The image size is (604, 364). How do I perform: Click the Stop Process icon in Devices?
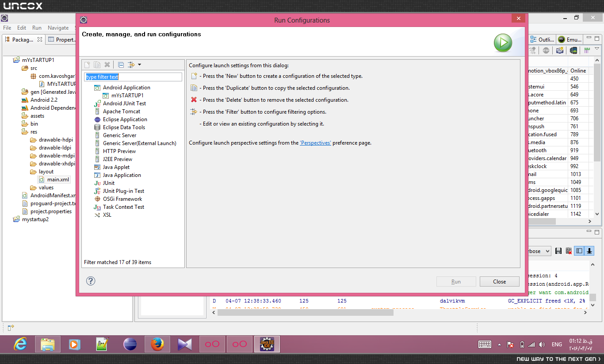pyautogui.click(x=547, y=50)
